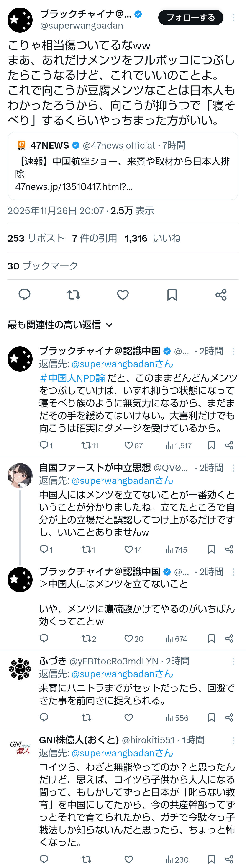This screenshot has height=868, width=246.
Task: Open more options on 自国ファーストが中立思想 reply
Action: tap(233, 468)
